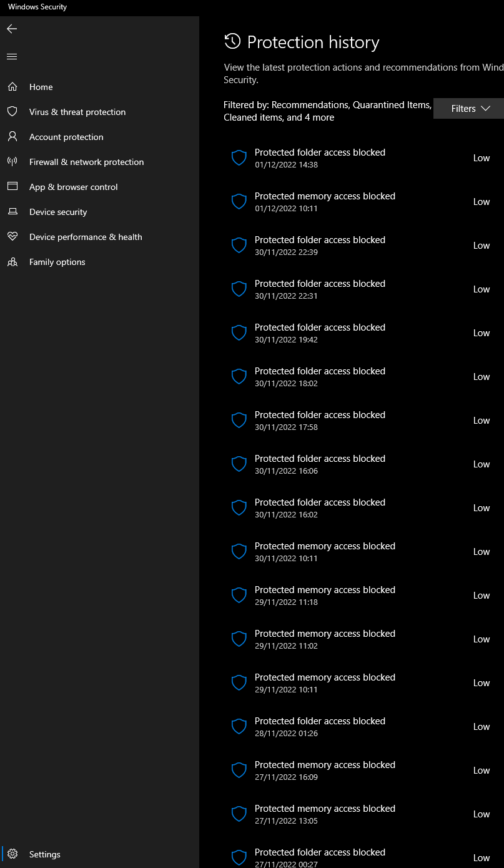This screenshot has width=504, height=868.
Task: Open Device performance & health
Action: coord(100,237)
